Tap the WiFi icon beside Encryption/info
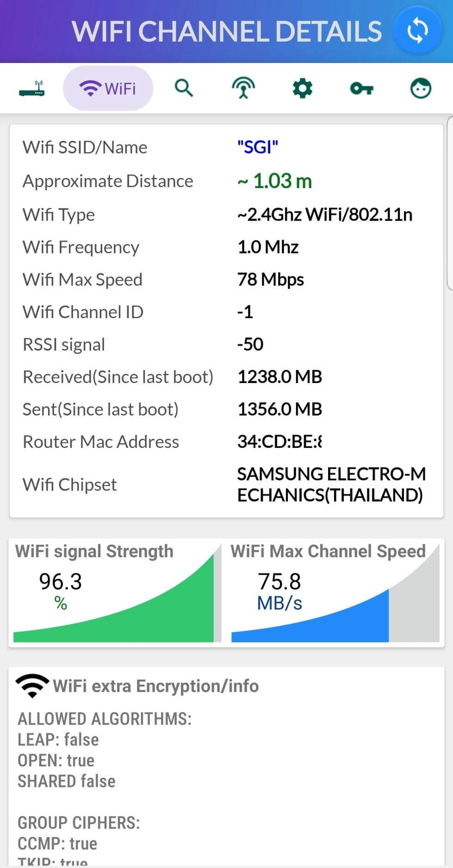 pos(32,686)
